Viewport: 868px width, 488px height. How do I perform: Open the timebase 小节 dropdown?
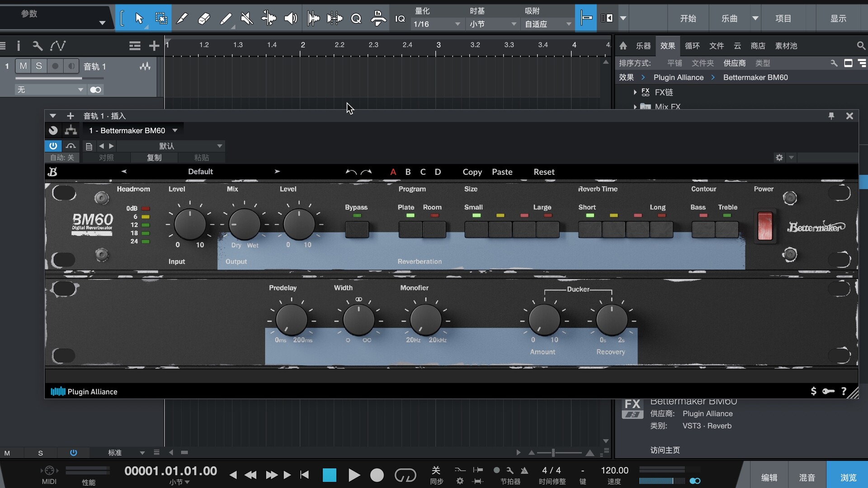click(x=493, y=24)
